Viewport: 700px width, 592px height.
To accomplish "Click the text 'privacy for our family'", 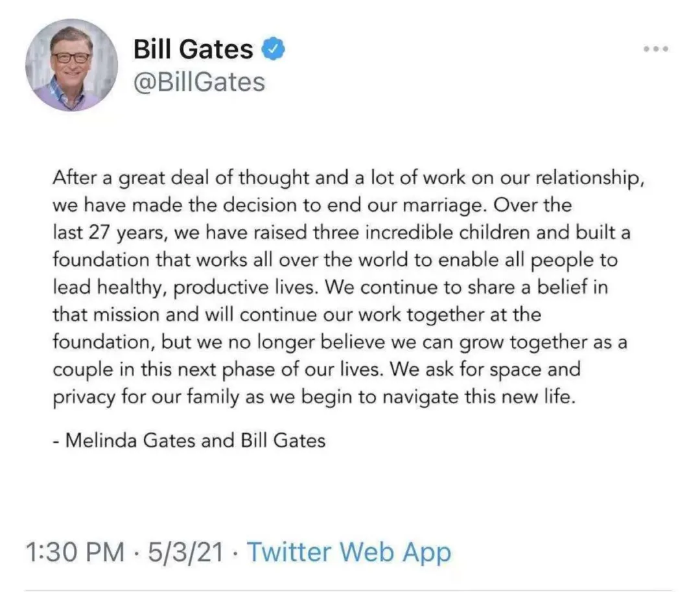I will click(x=146, y=397).
